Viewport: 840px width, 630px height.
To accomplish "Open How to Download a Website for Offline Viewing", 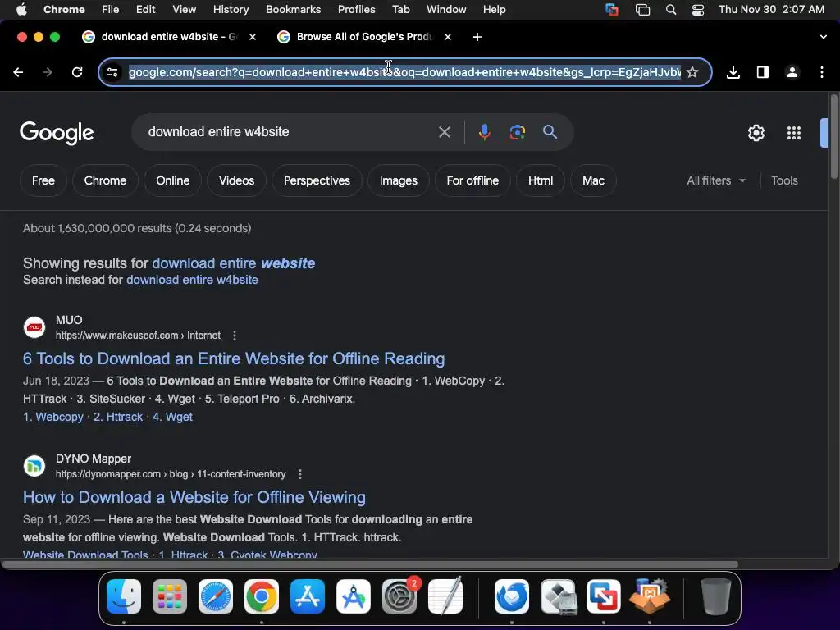I will [194, 497].
